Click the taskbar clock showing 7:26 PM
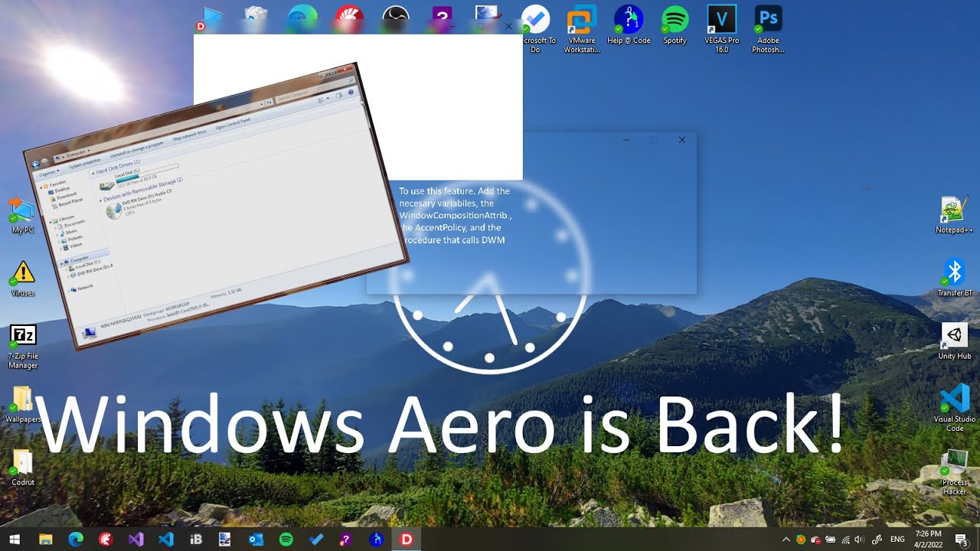Screen dimensions: 980x551 point(928,540)
